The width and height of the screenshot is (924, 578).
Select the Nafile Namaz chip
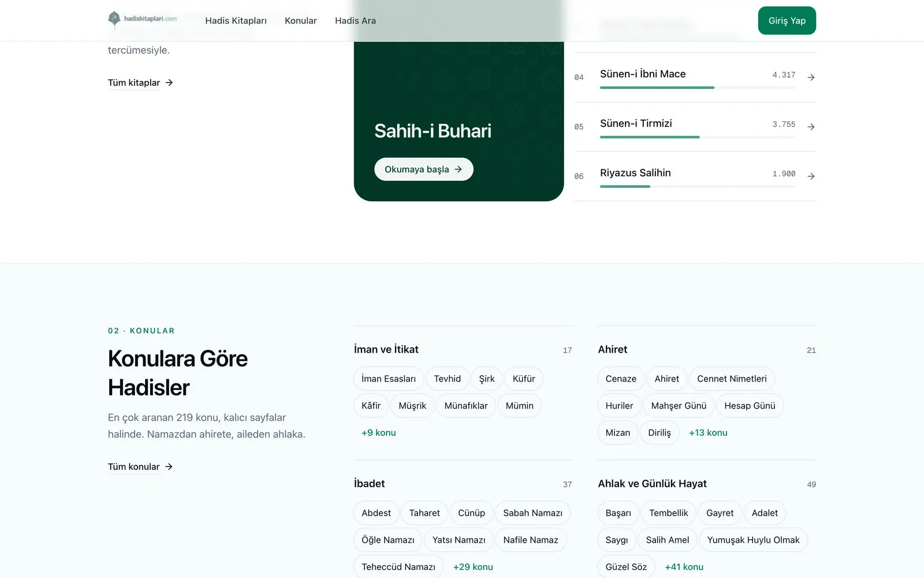point(531,540)
